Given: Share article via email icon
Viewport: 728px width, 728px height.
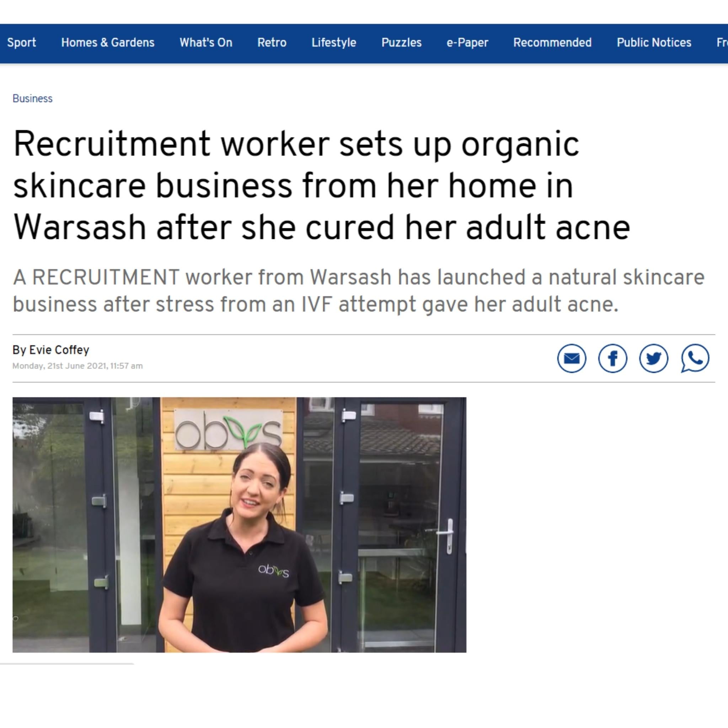Looking at the screenshot, I should pyautogui.click(x=572, y=358).
